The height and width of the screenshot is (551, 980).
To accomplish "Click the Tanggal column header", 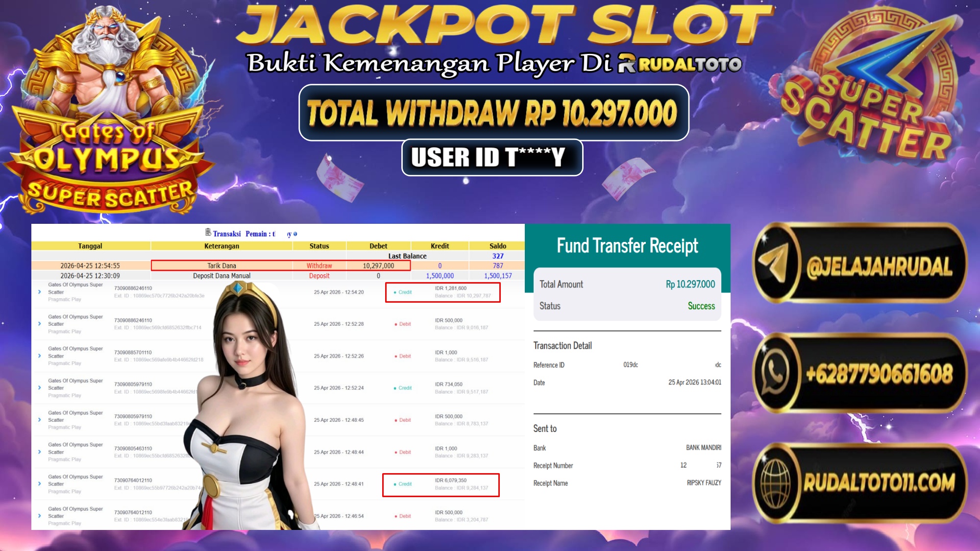I will click(91, 246).
